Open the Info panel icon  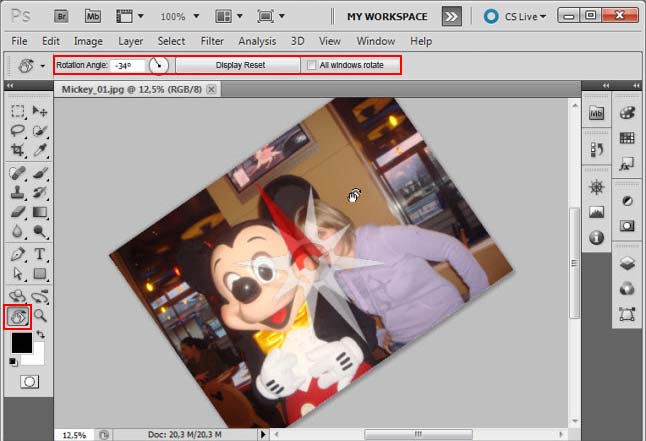click(596, 237)
